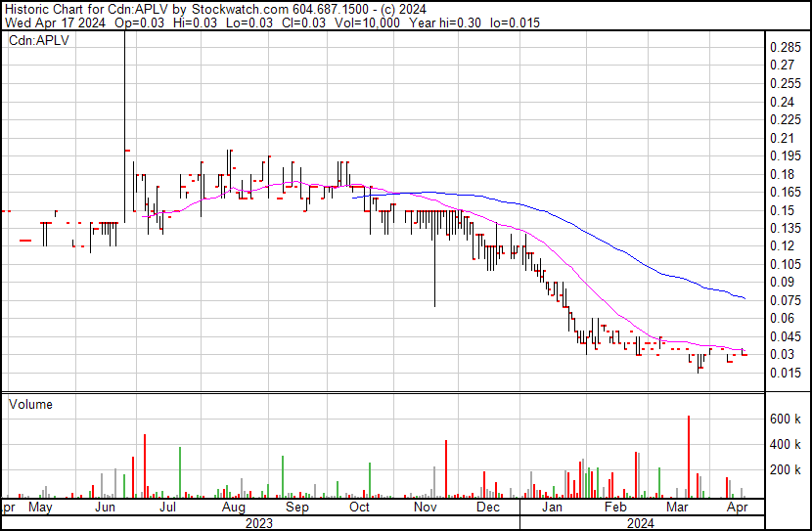Click the Jan month label
Image resolution: width=812 pixels, height=531 pixels.
553,508
